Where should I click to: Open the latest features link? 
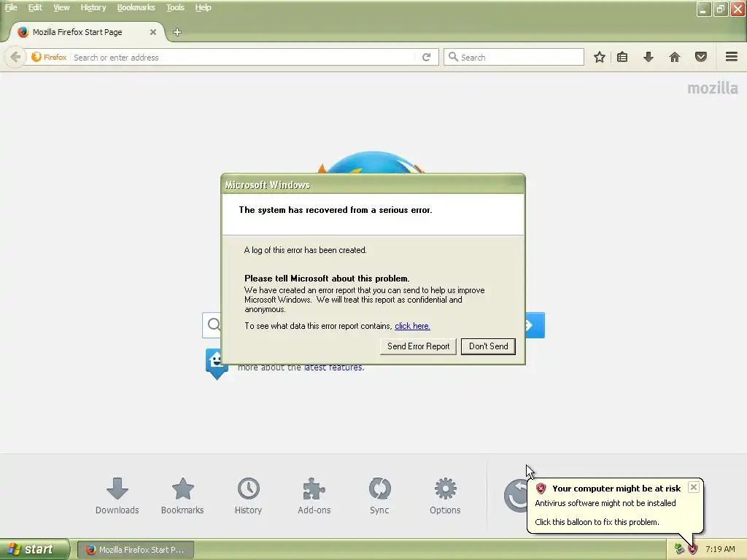tap(334, 367)
